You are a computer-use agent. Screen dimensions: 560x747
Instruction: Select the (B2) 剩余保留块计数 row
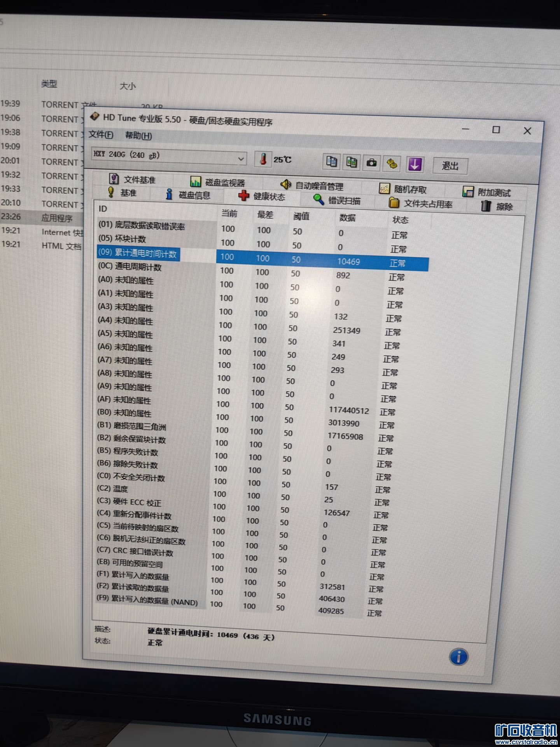[245, 444]
